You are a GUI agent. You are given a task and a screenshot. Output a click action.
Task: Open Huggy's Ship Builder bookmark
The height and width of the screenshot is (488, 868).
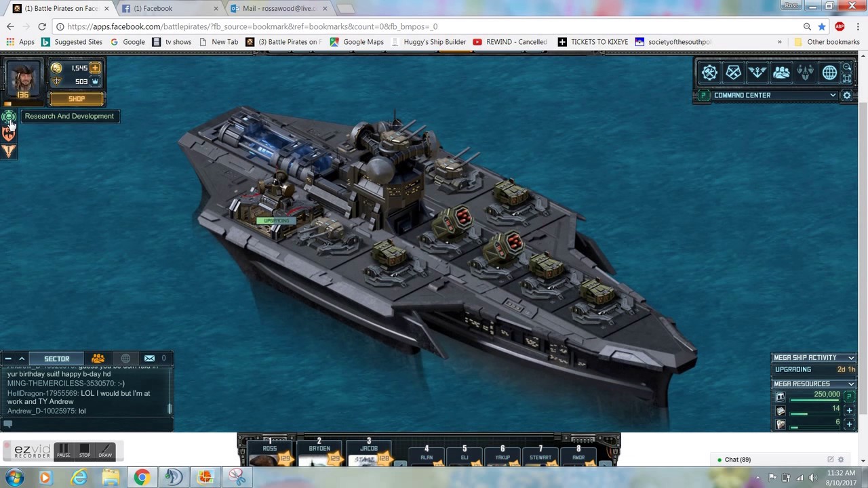[x=429, y=42]
